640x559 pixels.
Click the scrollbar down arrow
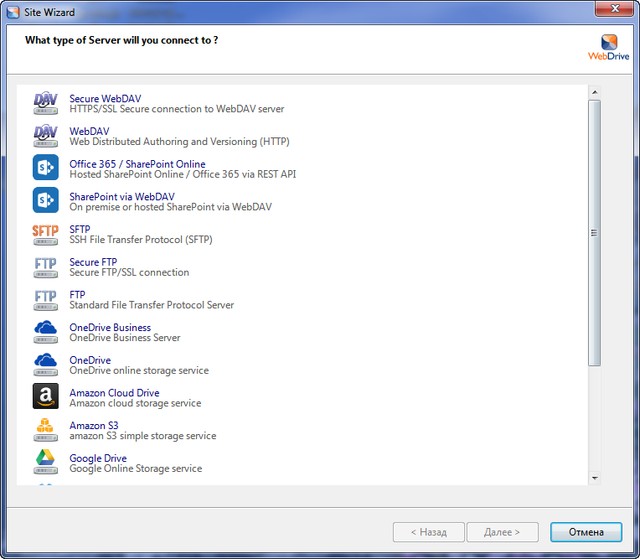coord(594,478)
